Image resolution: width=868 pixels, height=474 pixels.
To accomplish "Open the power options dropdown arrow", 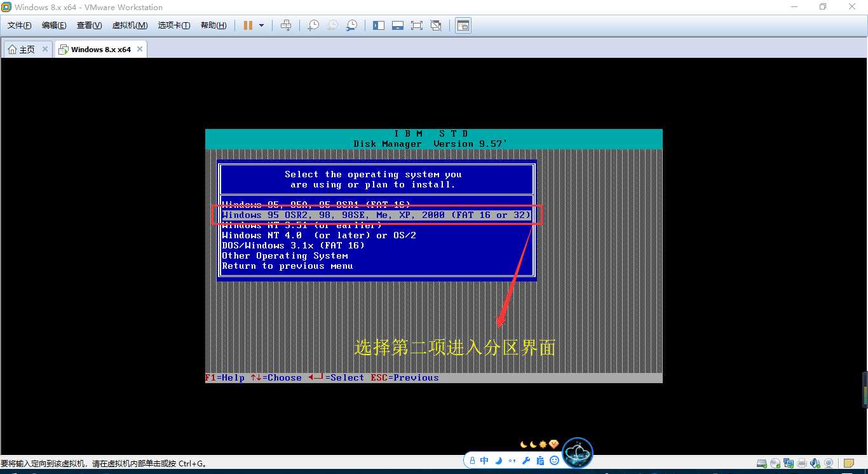I will 261,25.
